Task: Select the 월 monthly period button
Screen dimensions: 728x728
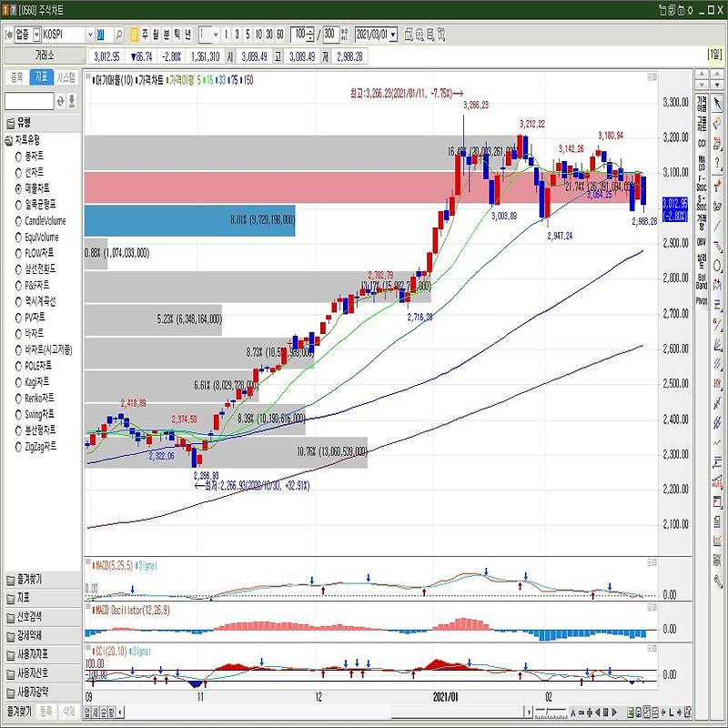Action: tap(156, 34)
